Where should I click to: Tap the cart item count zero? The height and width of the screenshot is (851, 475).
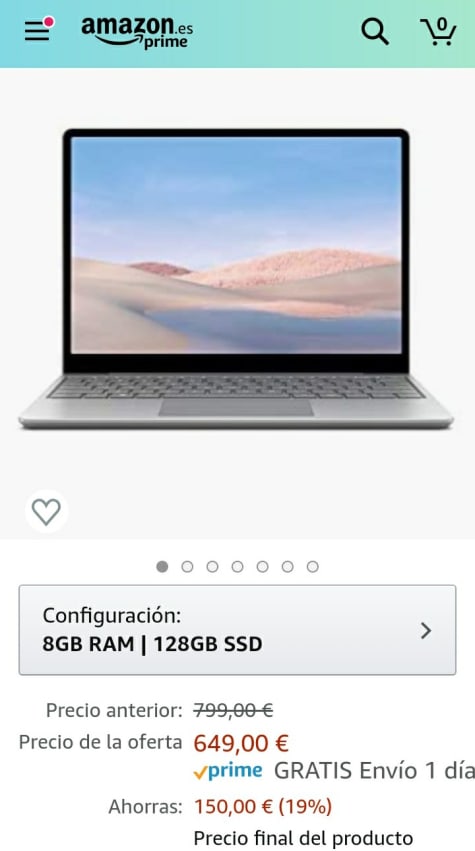tap(442, 24)
